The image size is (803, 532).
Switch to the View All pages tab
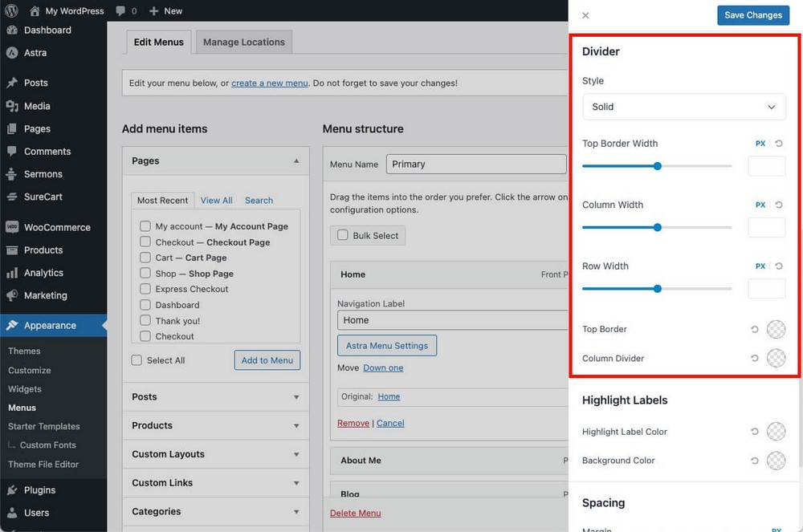pos(216,201)
